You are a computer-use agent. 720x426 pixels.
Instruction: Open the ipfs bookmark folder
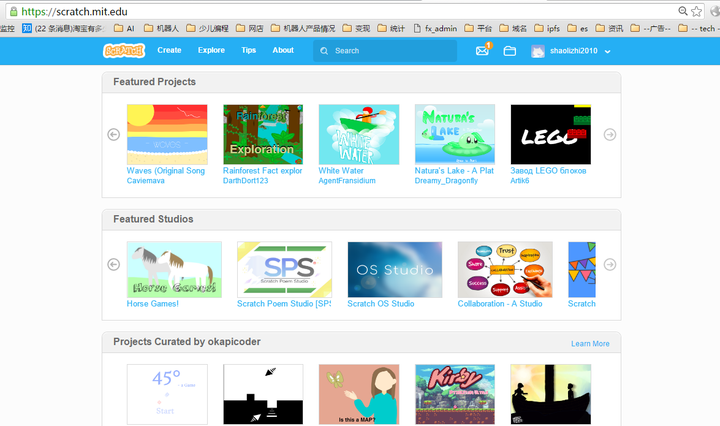(x=547, y=28)
